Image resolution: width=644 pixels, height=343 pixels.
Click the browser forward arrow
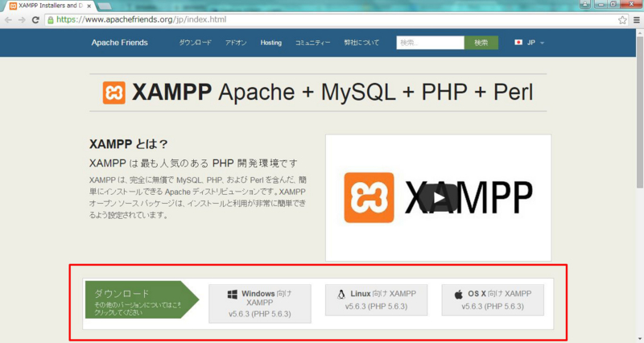click(x=22, y=19)
